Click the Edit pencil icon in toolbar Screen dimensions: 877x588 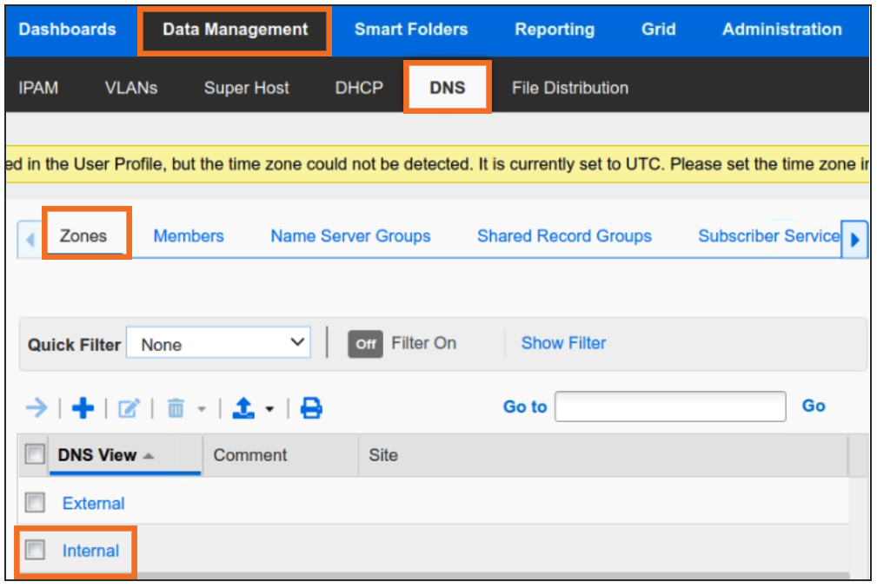point(129,407)
